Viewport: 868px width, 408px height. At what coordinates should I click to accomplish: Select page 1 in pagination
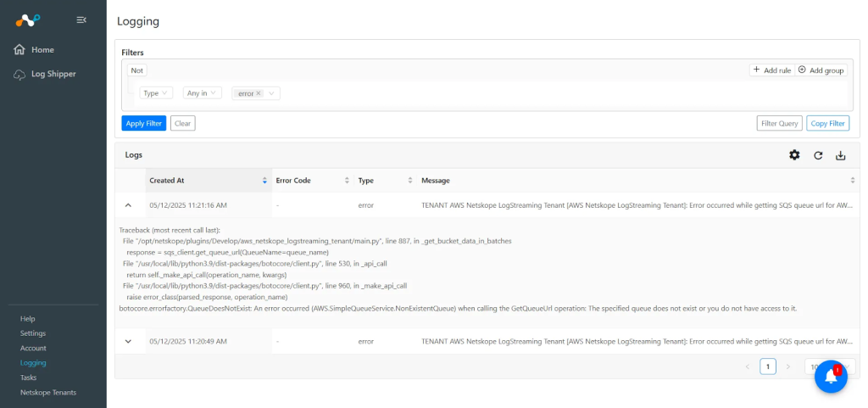(768, 366)
